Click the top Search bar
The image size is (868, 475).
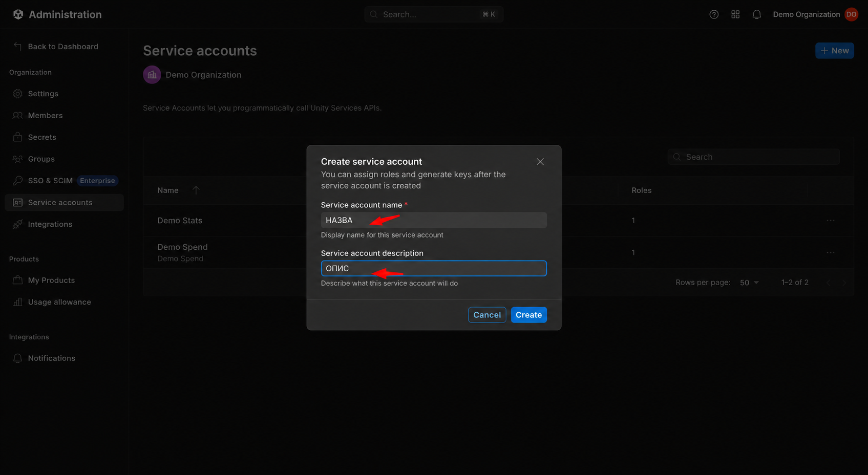click(x=434, y=14)
